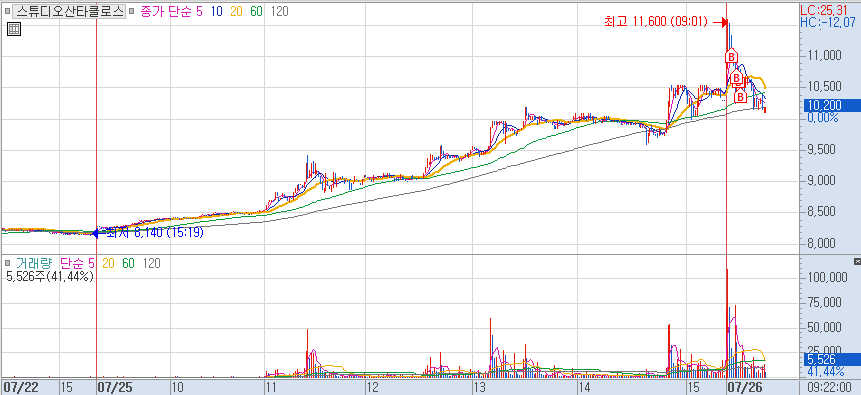Select the blue 10 price moving average label

[x=216, y=11]
